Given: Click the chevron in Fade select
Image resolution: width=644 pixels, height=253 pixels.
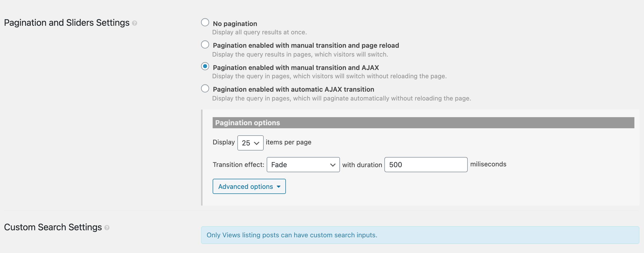Looking at the screenshot, I should (x=333, y=165).
